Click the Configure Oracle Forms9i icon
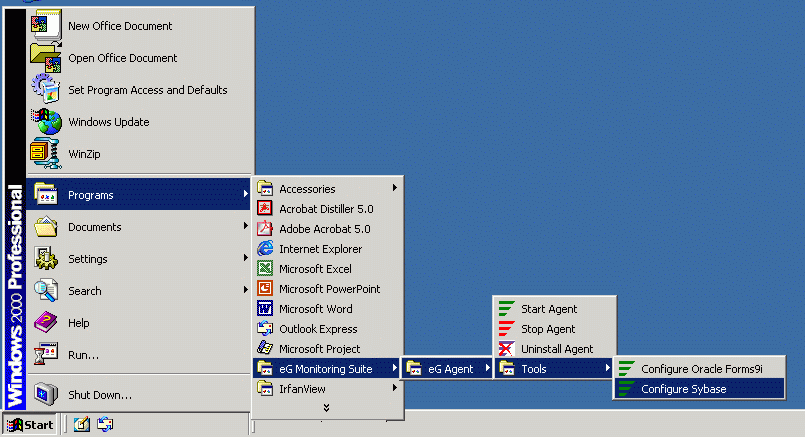 [626, 369]
